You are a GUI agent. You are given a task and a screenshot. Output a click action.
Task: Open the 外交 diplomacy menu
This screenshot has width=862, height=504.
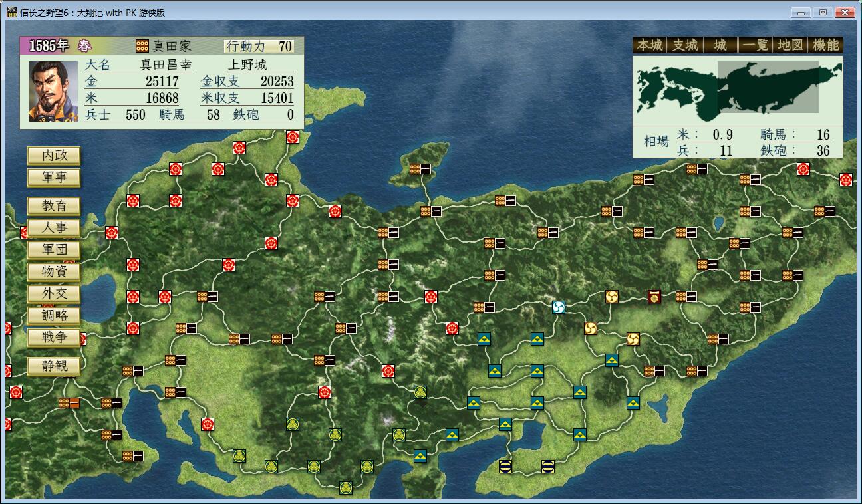tap(54, 294)
